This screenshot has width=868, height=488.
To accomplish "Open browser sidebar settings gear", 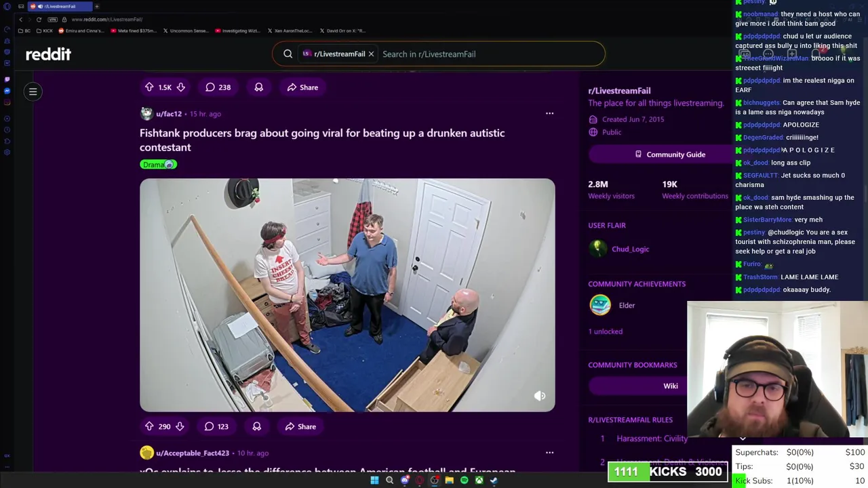I will (7, 152).
